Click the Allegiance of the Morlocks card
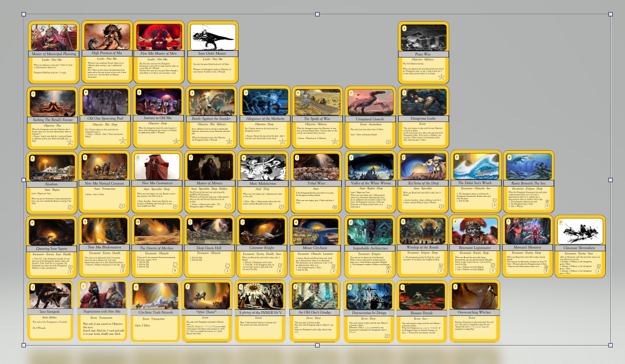The image size is (625, 364). click(265, 118)
